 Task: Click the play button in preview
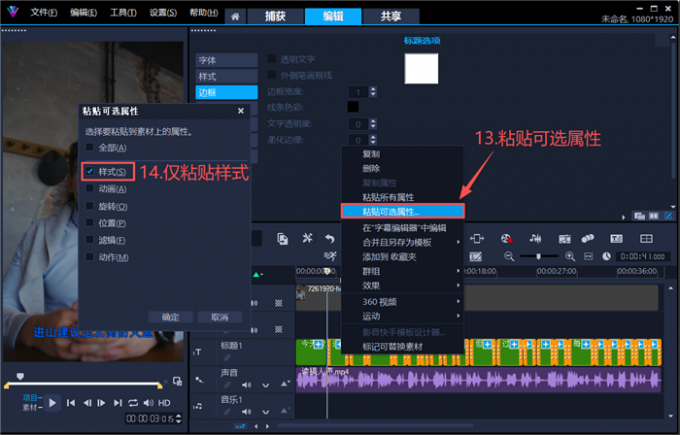click(52, 403)
